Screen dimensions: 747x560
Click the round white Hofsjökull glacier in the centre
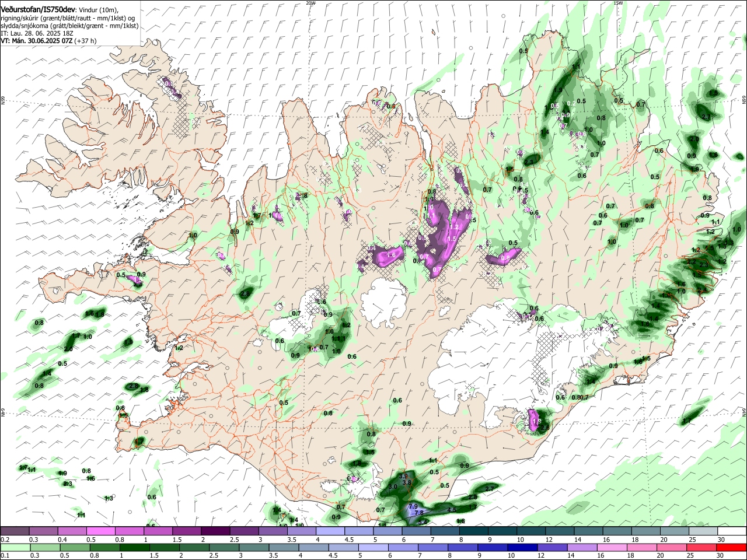384,302
